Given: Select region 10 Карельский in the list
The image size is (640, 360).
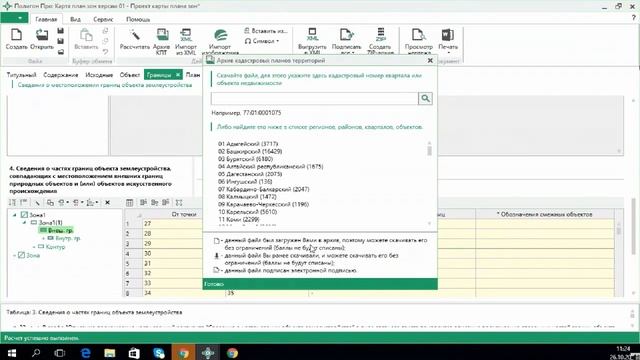Looking at the screenshot, I should [x=247, y=212].
